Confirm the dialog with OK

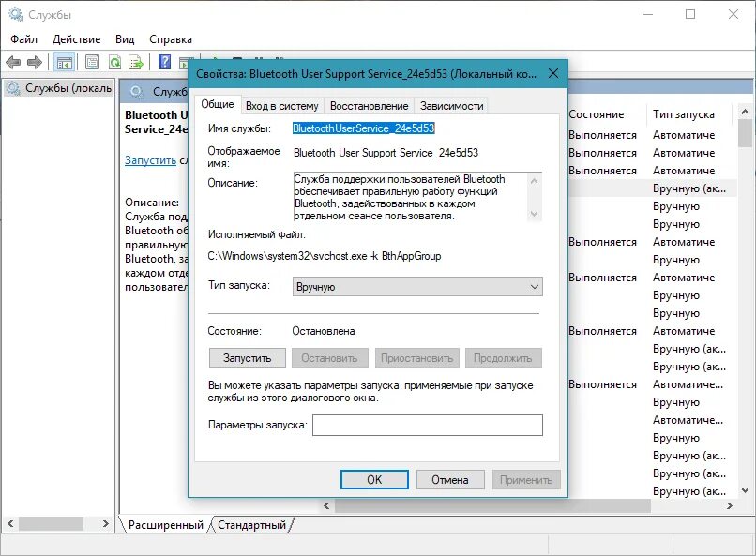click(374, 480)
